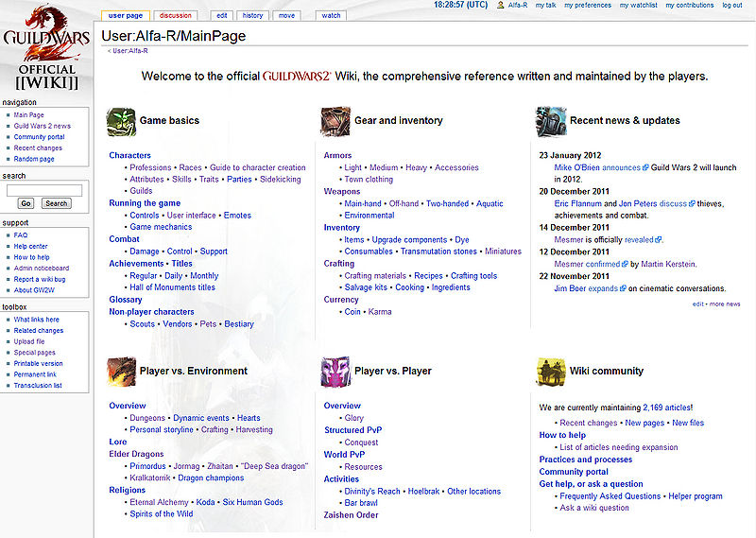Click the Recent news & updates icon

click(x=551, y=122)
